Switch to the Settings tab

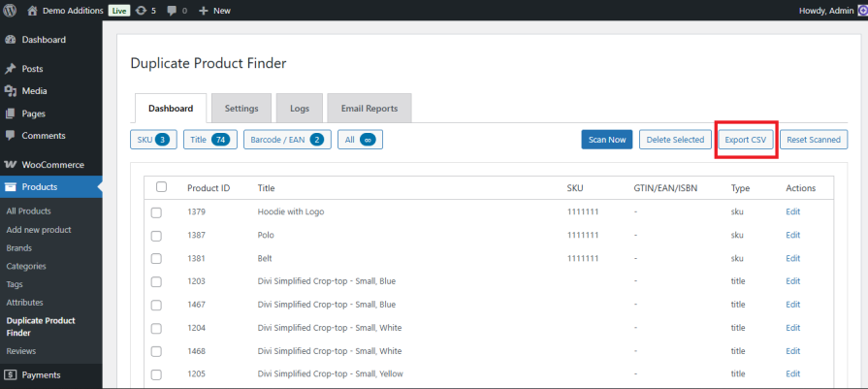[x=241, y=109]
